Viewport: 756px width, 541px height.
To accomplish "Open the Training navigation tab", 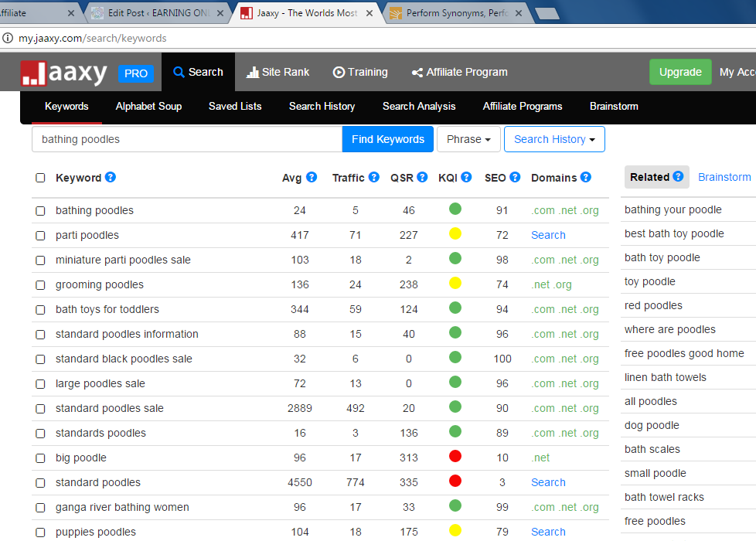I will (x=360, y=72).
